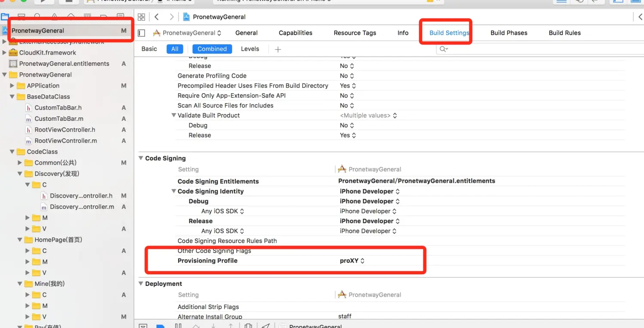Open the Provisioning Profile proXY dropdown
This screenshot has height=328, width=644.
click(x=352, y=261)
